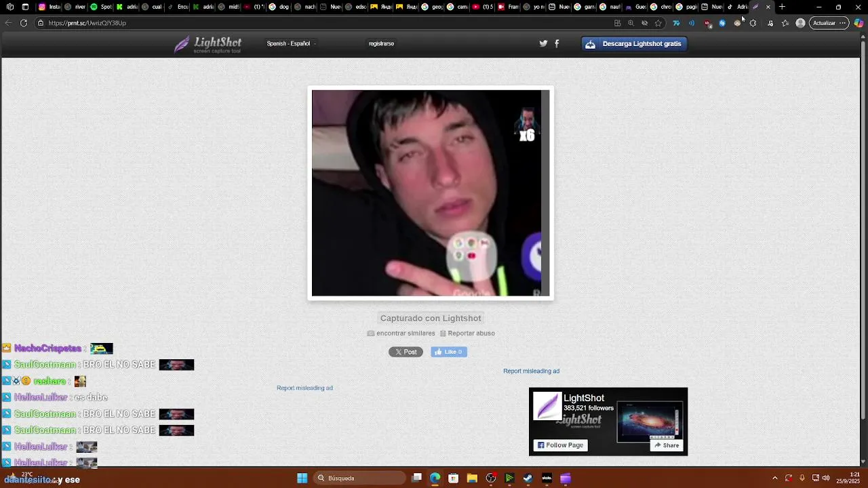Click the Actualizar browser update button
Image resolution: width=868 pixels, height=488 pixels.
point(829,23)
